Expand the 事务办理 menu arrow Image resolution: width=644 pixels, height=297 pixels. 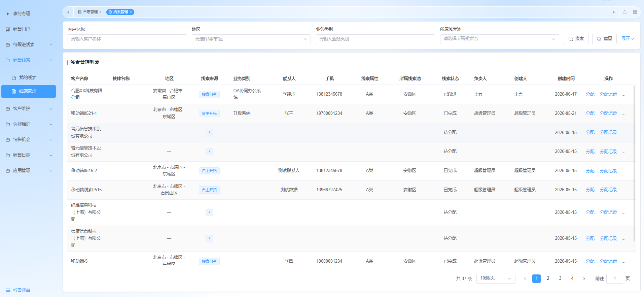pos(8,14)
